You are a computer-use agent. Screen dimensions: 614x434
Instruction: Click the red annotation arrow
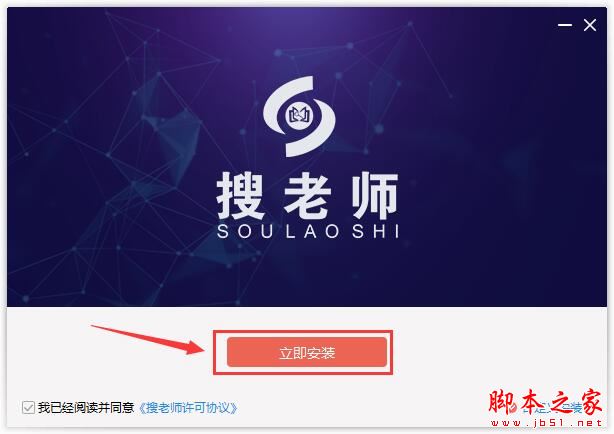coord(148,339)
